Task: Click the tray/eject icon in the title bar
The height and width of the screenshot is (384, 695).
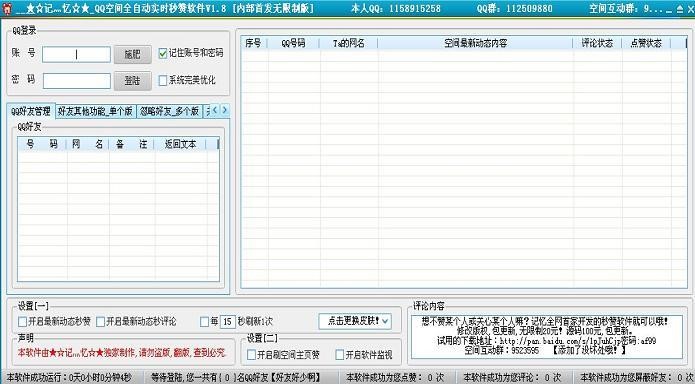Action: 679,9
